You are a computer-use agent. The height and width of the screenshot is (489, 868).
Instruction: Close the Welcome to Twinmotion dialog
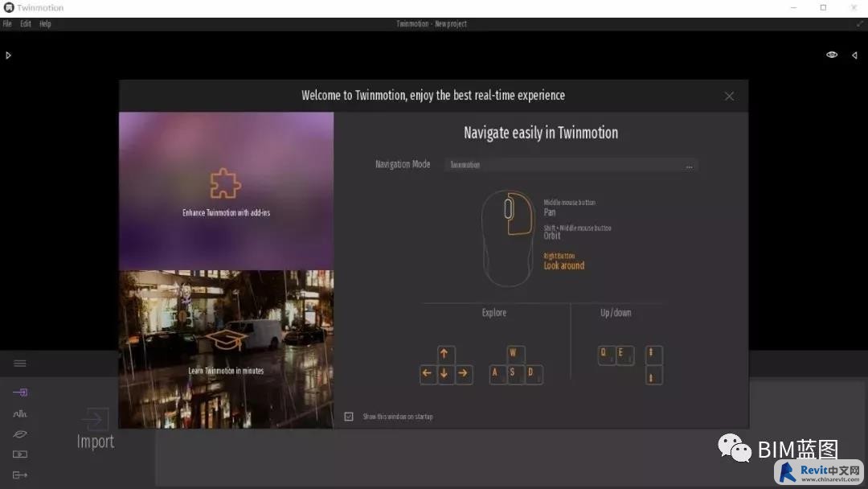[729, 97]
